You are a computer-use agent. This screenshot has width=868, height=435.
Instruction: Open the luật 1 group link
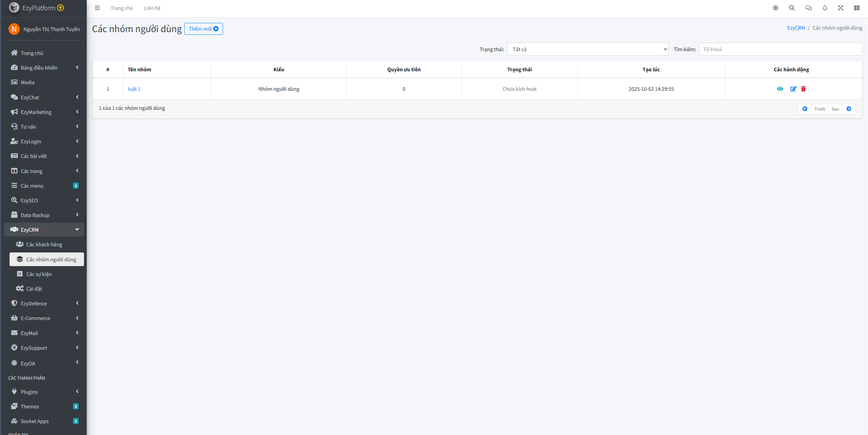(134, 89)
